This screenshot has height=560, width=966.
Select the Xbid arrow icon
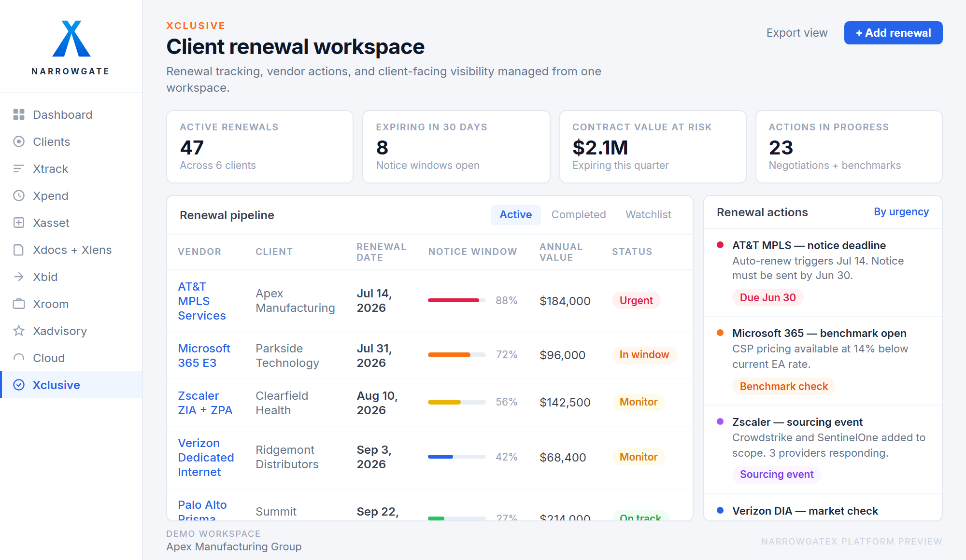click(19, 277)
